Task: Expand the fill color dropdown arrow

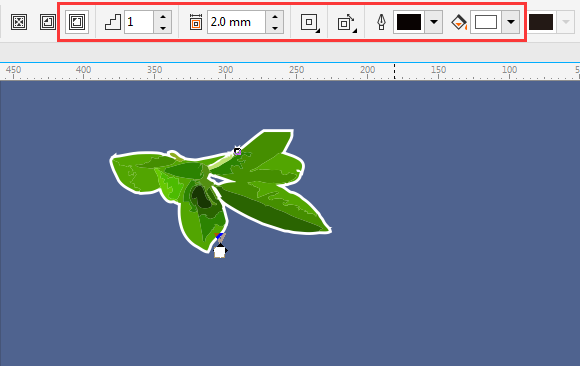Action: point(511,22)
